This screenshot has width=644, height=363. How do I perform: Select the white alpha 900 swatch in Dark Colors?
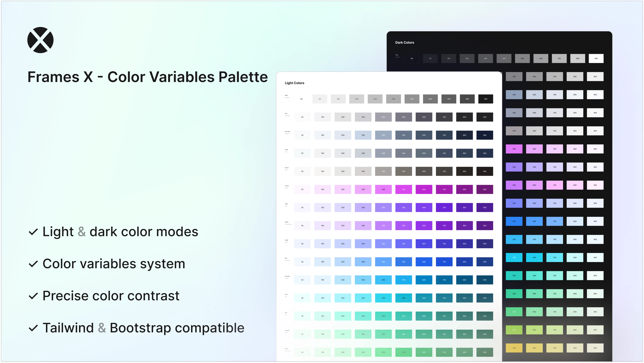pos(596,58)
